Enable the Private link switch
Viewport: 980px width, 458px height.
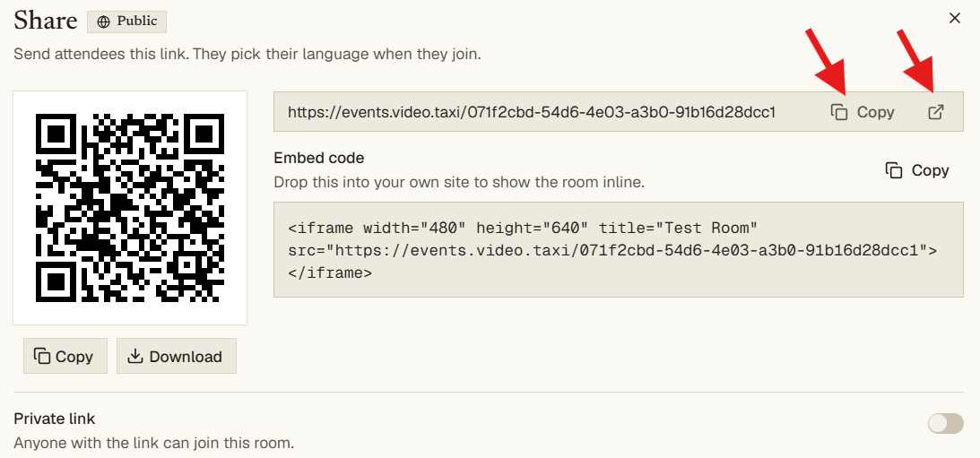click(946, 424)
